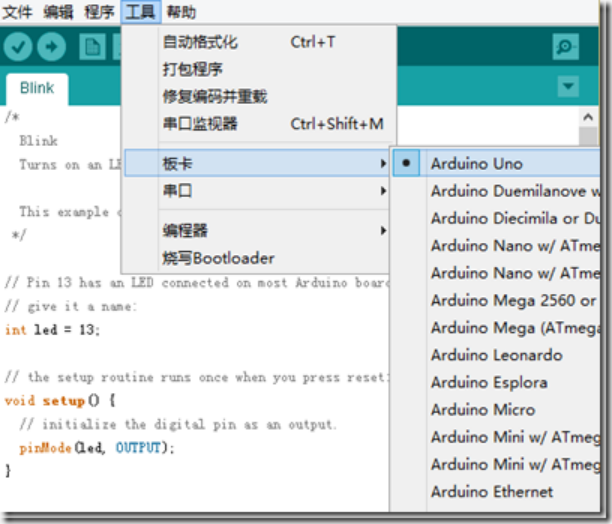This screenshot has height=524, width=612.
Task: Choose 烧写Bootloader menu entry
Action: [x=257, y=258]
